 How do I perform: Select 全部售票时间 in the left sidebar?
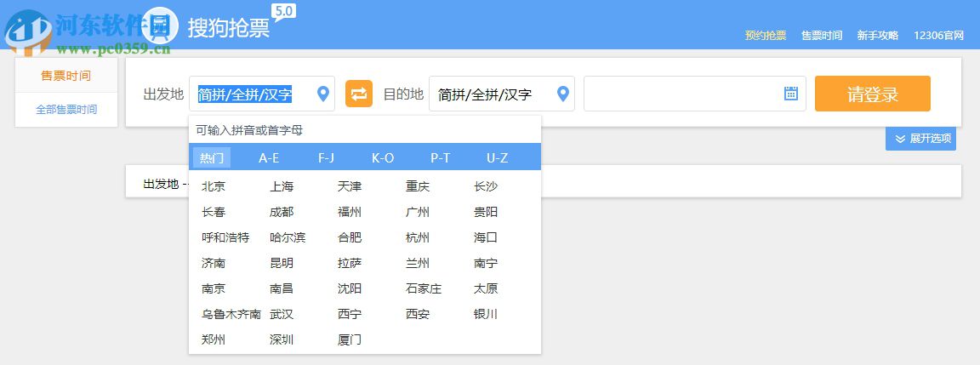pos(66,110)
